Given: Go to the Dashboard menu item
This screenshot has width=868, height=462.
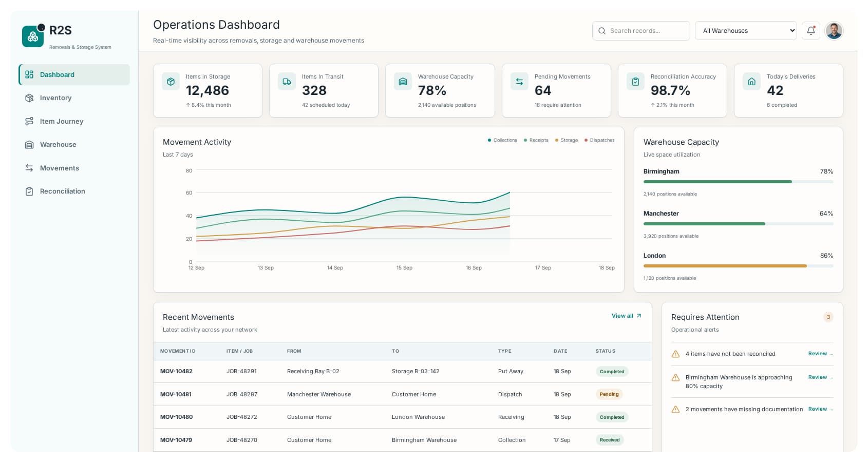Looking at the screenshot, I should [74, 74].
